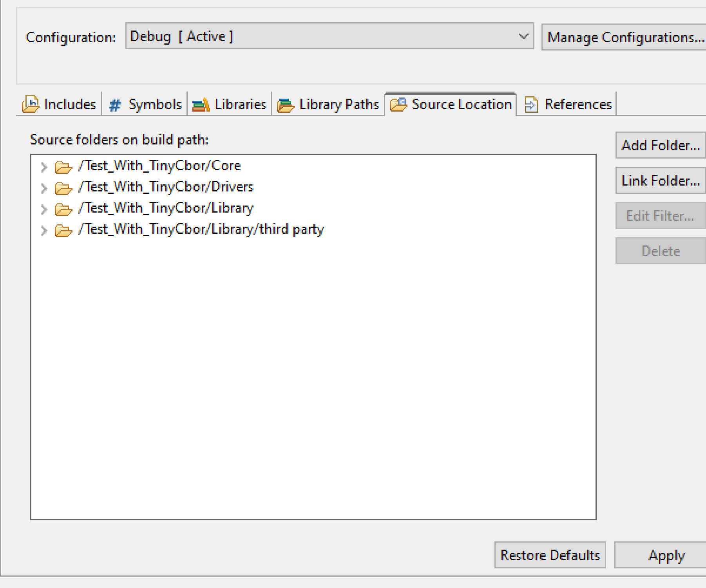Click the Add Folder button
This screenshot has height=588, width=706.
click(660, 145)
